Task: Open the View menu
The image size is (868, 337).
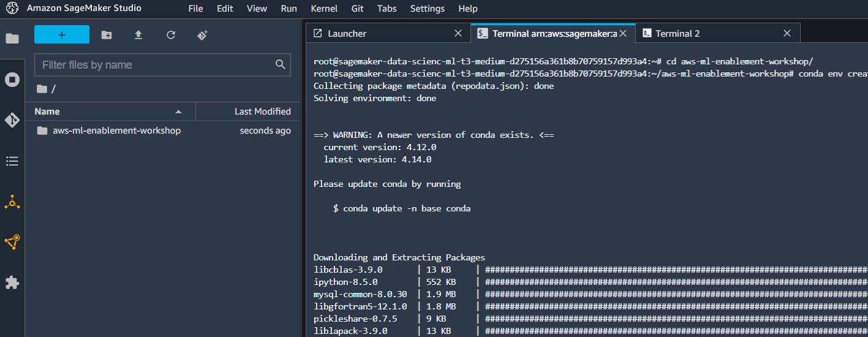Action: tap(257, 9)
